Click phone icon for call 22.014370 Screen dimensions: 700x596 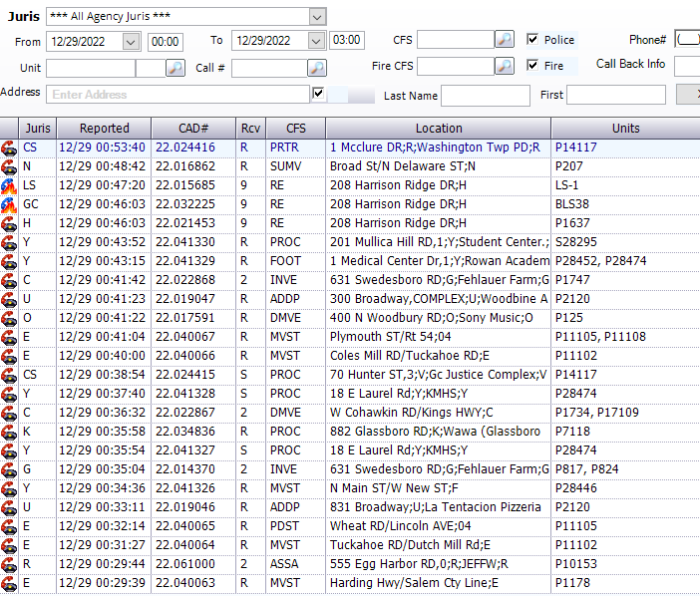[x=9, y=469]
